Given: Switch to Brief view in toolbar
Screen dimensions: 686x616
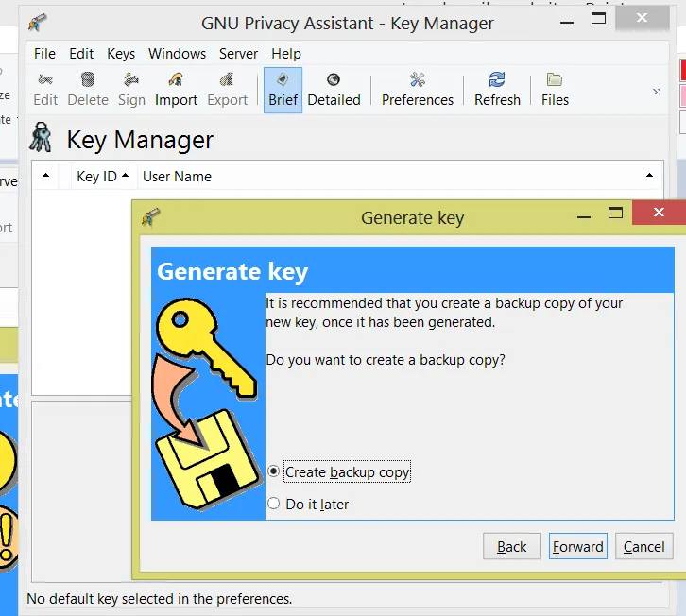Looking at the screenshot, I should pos(283,90).
